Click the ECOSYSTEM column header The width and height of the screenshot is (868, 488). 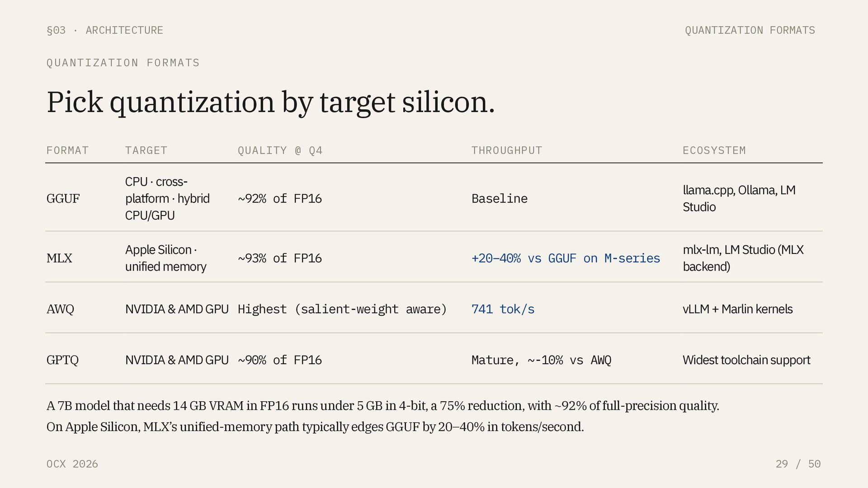tap(714, 150)
